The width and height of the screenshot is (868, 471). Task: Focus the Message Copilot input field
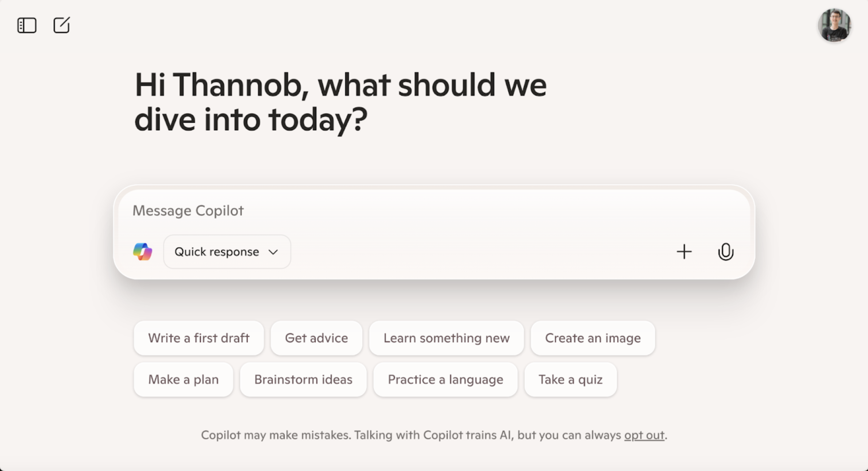coord(434,211)
